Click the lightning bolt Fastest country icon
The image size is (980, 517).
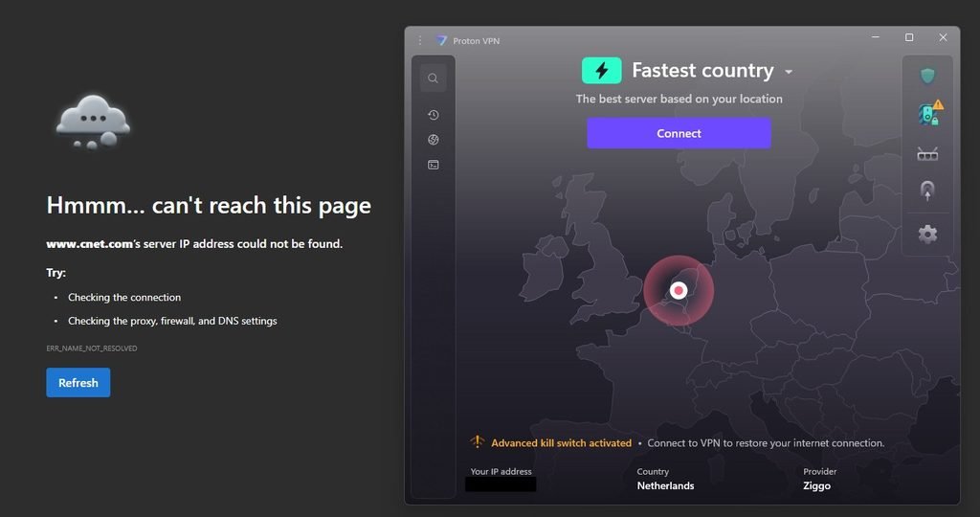(601, 71)
